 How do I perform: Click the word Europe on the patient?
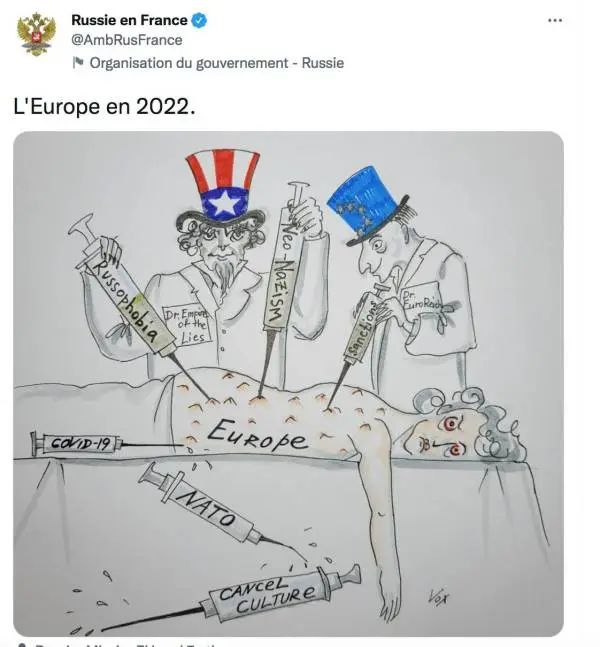(x=258, y=435)
